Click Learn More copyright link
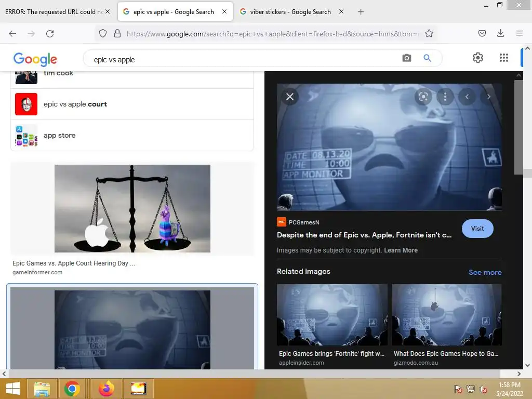This screenshot has height=399, width=532. coord(401,250)
